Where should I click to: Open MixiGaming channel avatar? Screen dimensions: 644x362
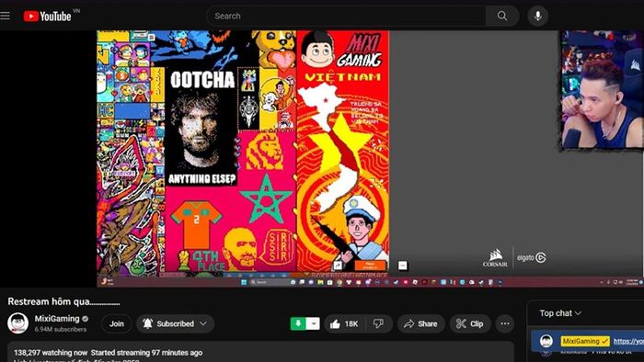tap(17, 322)
